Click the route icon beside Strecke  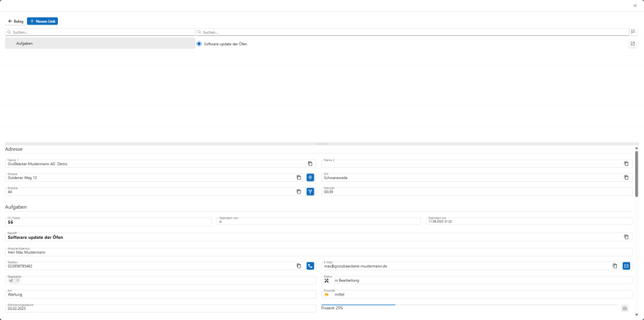pos(310,191)
